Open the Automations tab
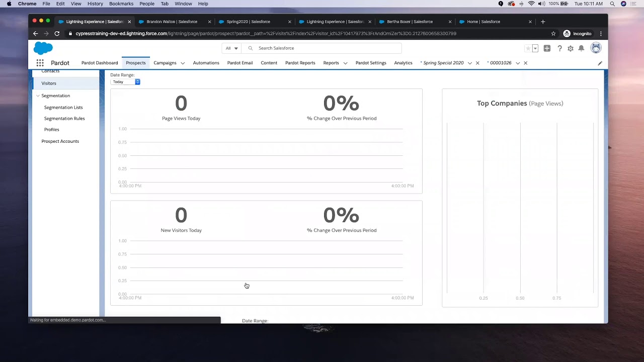Screen dimensions: 644x362 click(x=206, y=63)
